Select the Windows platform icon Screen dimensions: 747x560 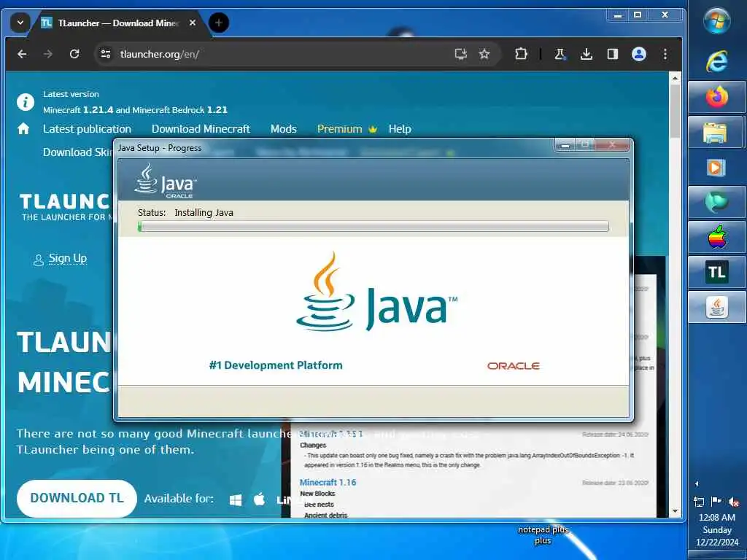(236, 499)
